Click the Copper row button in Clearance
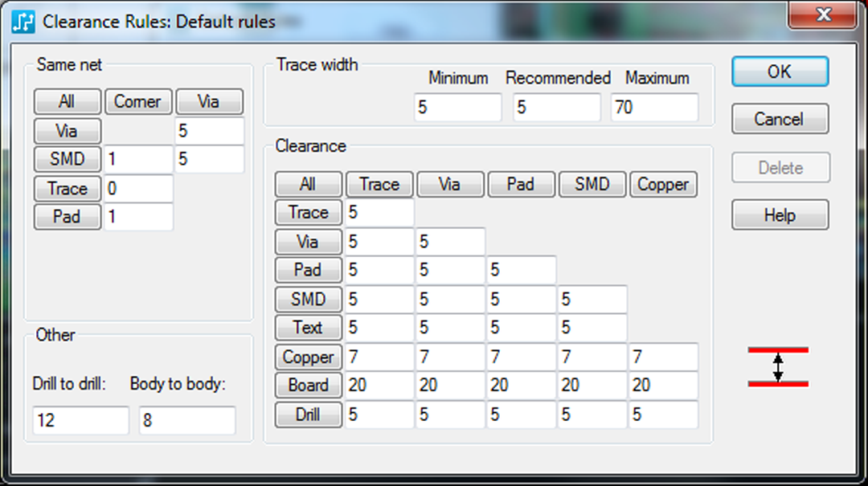The width and height of the screenshot is (868, 486). click(x=309, y=357)
